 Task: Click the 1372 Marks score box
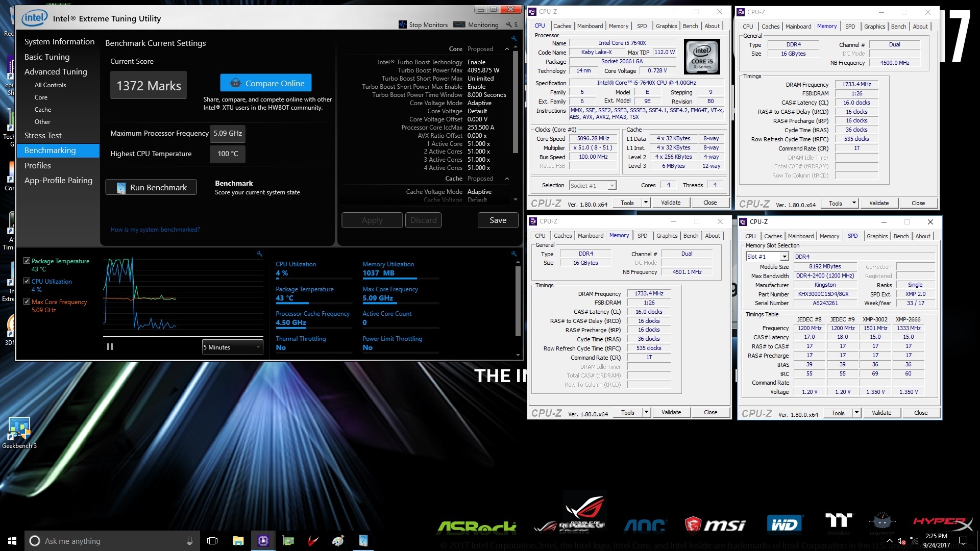149,85
